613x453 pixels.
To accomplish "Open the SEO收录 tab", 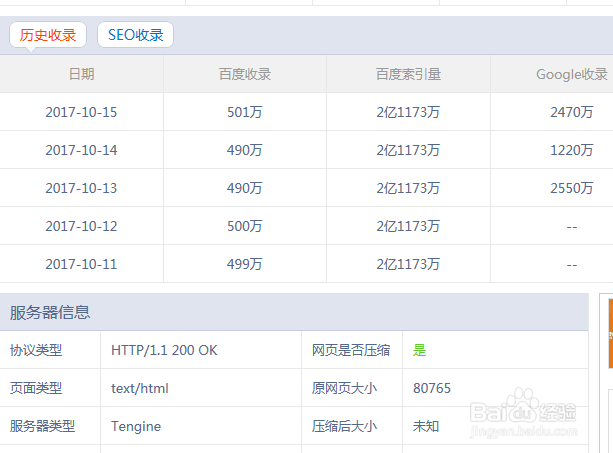I will [135, 35].
